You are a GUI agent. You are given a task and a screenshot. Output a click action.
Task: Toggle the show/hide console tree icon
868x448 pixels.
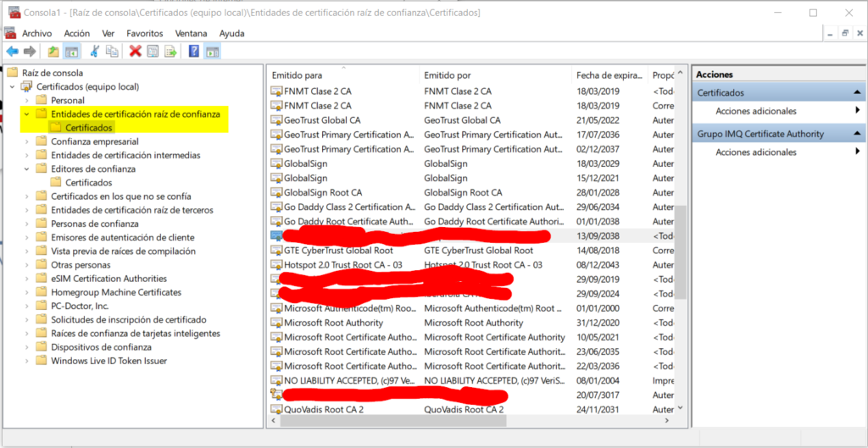(x=71, y=52)
